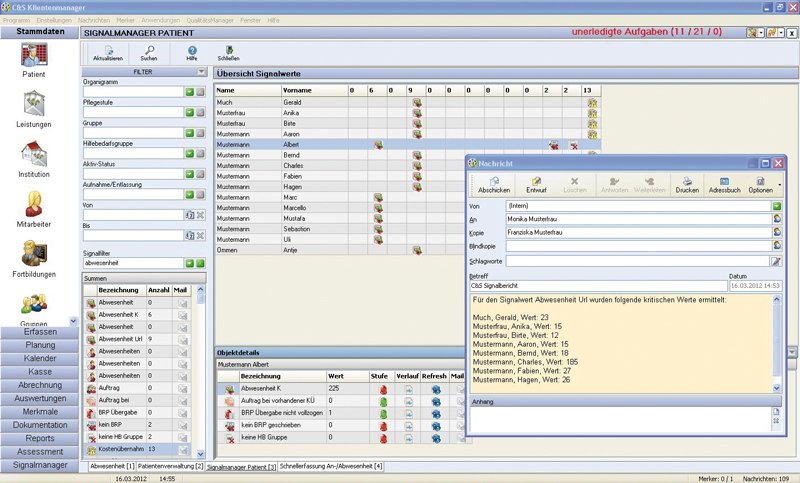This screenshot has height=483, width=800.
Task: Open the calendar picker for filter Von date
Action: [190, 215]
